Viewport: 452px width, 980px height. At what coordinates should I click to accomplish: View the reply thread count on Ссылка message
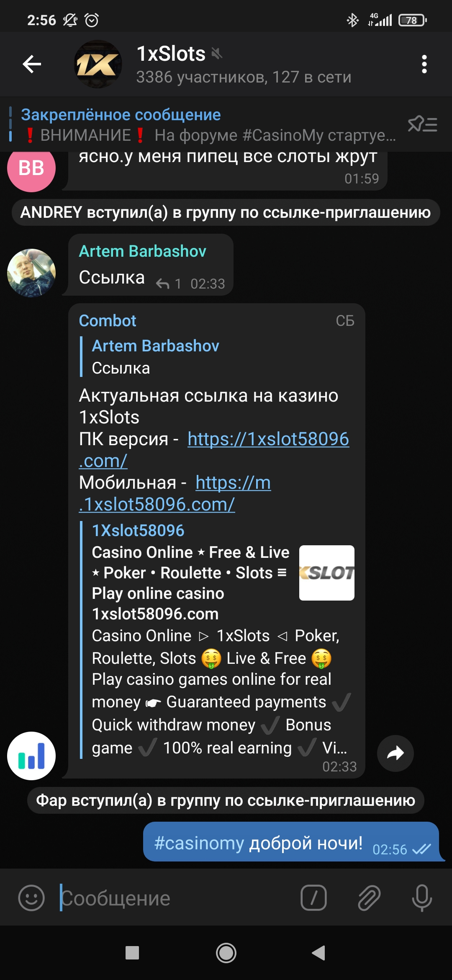tap(169, 284)
